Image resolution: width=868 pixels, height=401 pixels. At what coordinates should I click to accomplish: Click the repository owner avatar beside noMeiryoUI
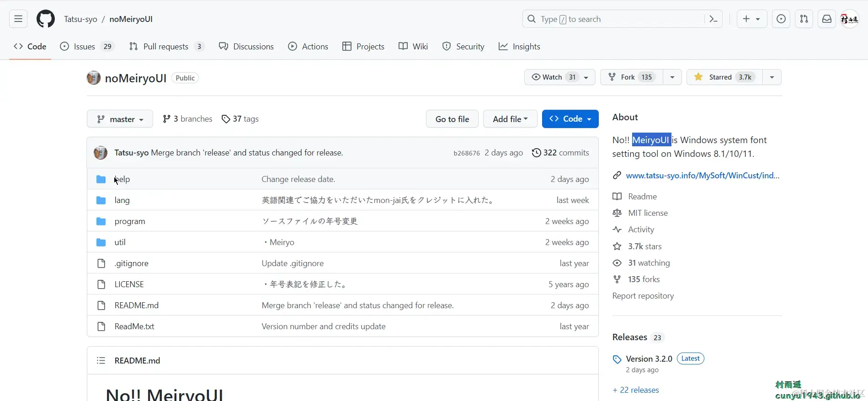[94, 78]
